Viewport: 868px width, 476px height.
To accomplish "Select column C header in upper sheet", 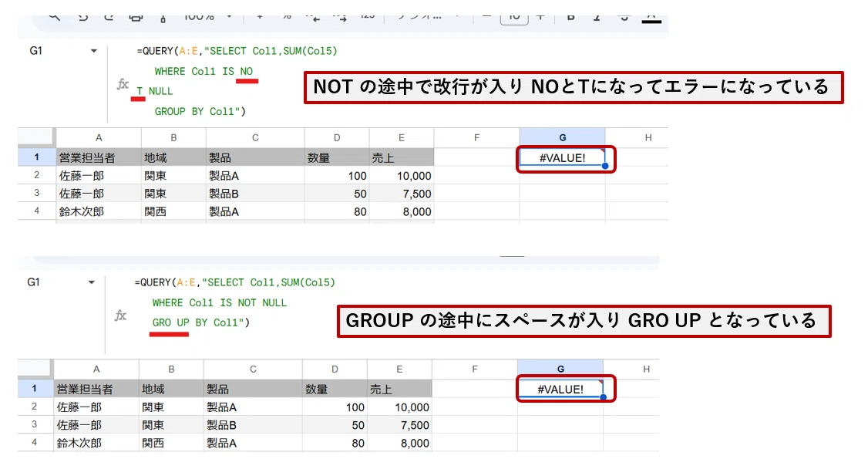I will (255, 138).
